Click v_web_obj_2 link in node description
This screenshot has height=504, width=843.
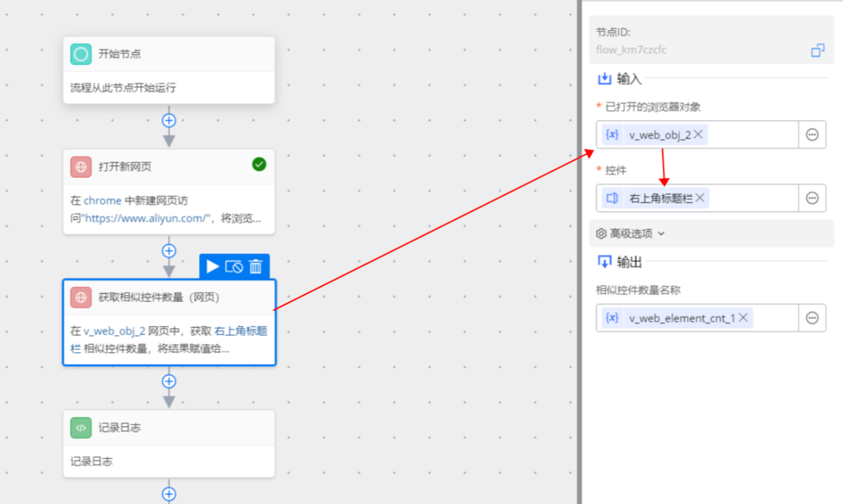point(114,331)
